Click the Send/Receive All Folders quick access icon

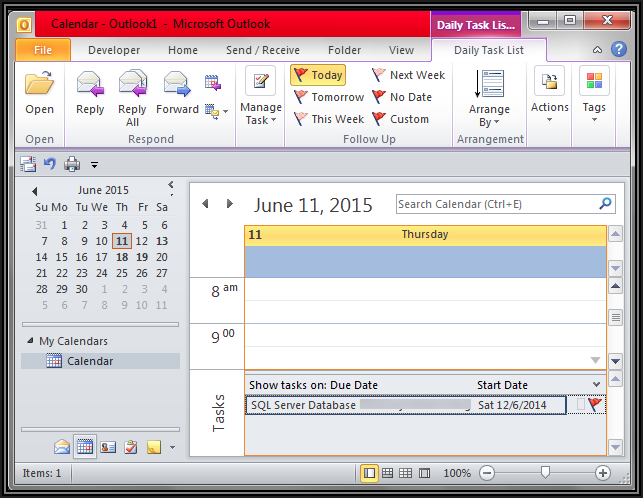[x=28, y=164]
